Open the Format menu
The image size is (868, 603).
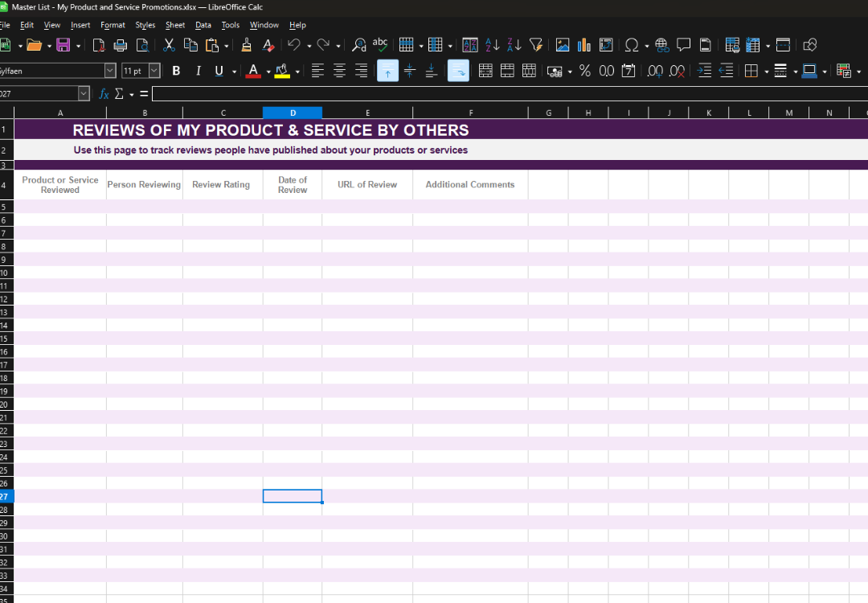click(113, 25)
